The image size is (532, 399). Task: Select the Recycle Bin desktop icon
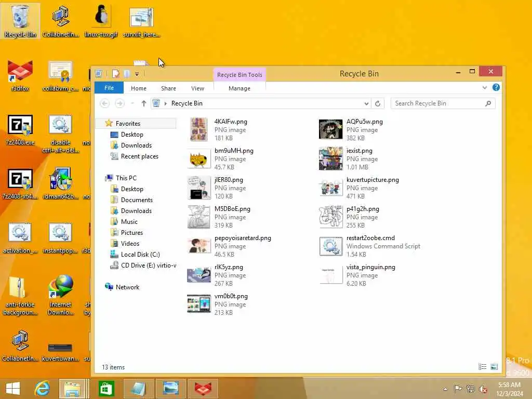pyautogui.click(x=20, y=21)
